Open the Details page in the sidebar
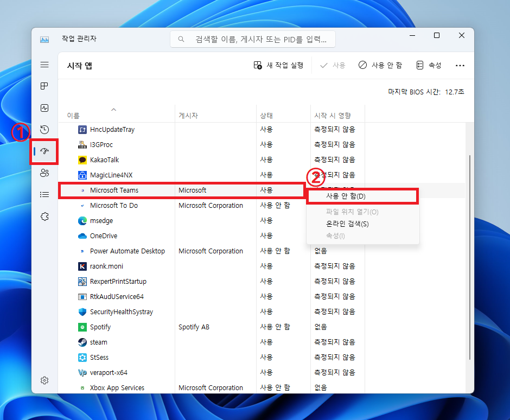The height and width of the screenshot is (420, 510). click(44, 194)
